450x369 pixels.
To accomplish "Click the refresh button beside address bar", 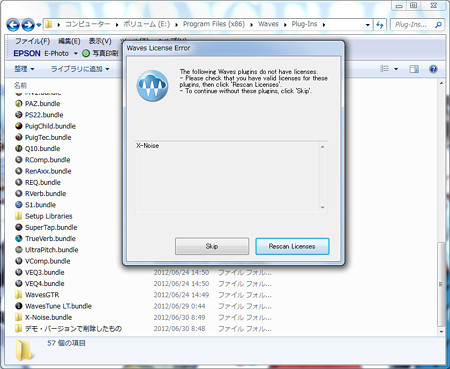I will tap(380, 25).
